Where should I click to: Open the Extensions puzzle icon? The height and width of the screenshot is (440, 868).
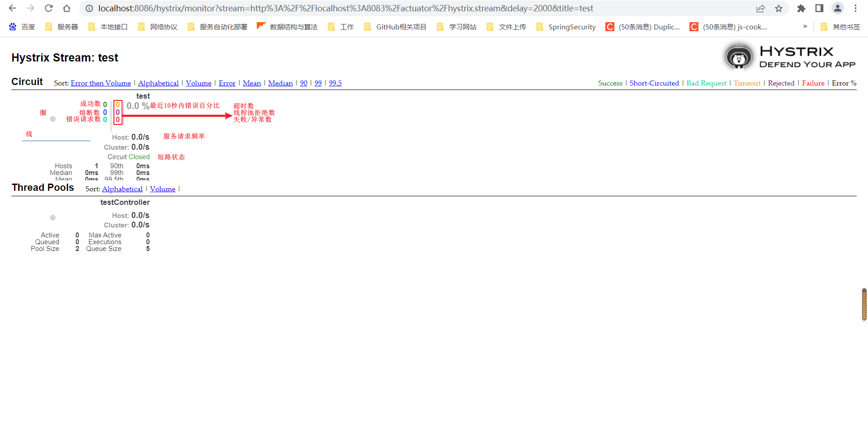coord(801,8)
